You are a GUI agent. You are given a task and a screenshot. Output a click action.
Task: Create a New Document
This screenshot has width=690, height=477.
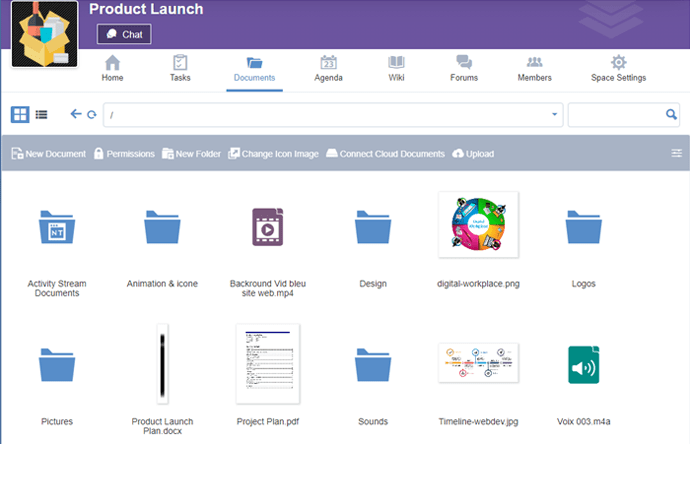(x=48, y=154)
